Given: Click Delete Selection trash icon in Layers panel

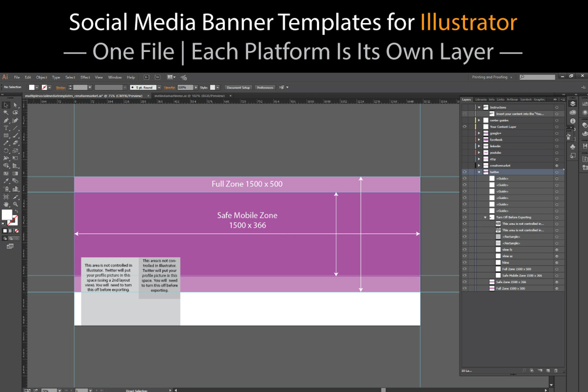Looking at the screenshot, I should [556, 370].
